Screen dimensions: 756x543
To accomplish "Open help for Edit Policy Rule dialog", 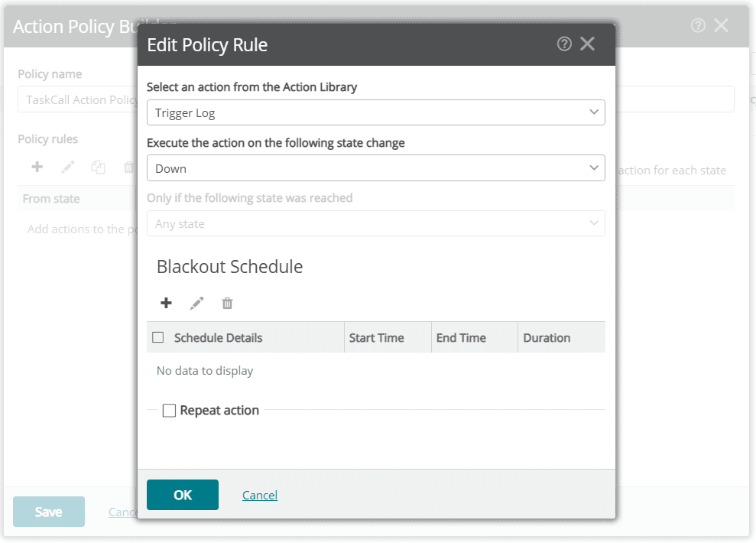I will point(564,44).
